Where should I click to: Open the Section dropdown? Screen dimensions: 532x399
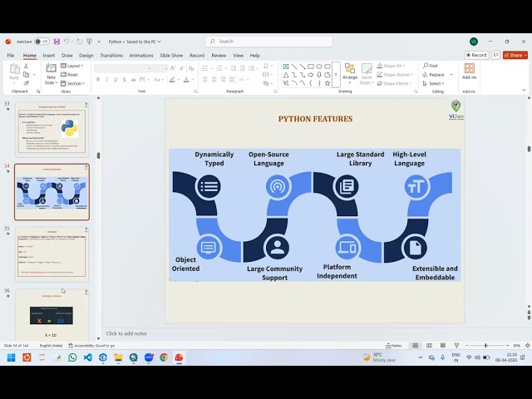pos(72,83)
